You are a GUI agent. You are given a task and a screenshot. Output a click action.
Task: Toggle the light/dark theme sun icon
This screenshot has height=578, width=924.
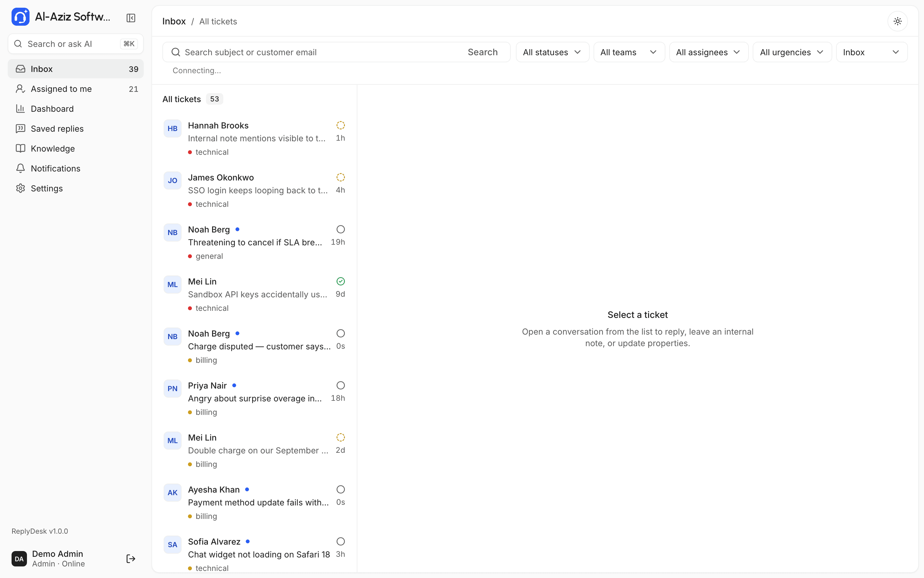coord(897,21)
